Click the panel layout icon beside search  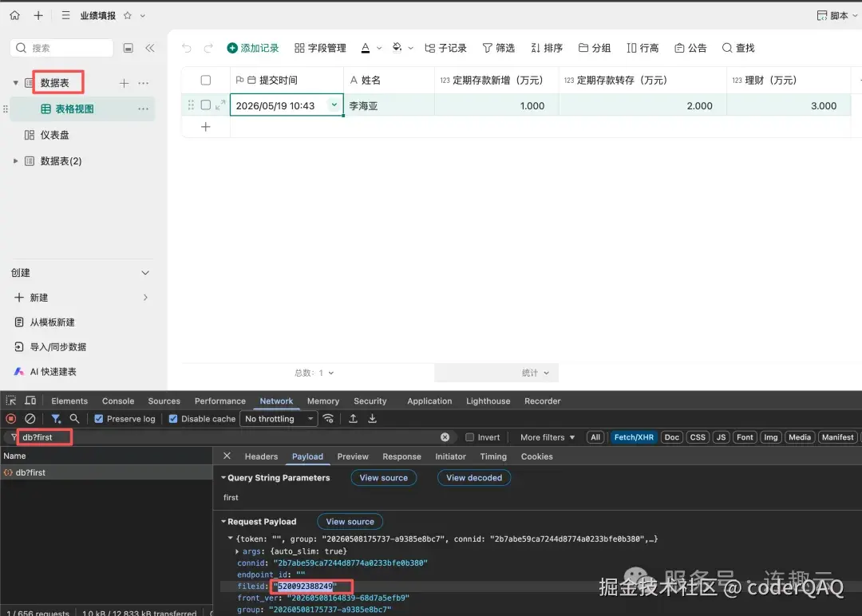128,48
